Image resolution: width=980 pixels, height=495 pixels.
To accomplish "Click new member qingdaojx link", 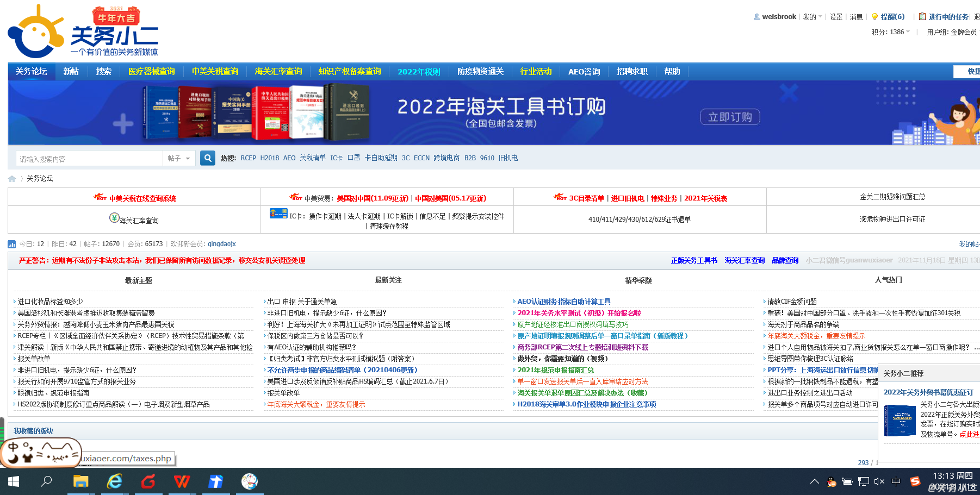I will click(x=222, y=244).
